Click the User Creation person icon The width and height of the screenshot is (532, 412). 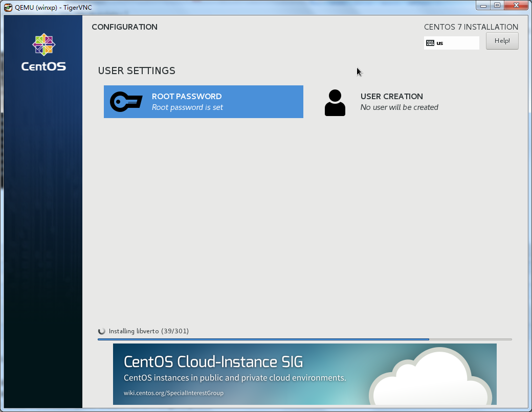pyautogui.click(x=335, y=103)
